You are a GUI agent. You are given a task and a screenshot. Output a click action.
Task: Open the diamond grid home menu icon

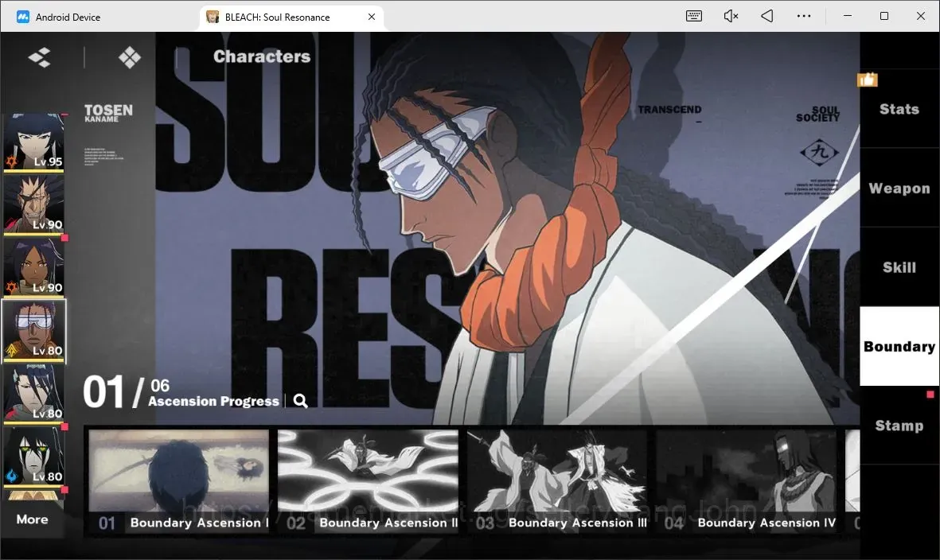click(130, 57)
